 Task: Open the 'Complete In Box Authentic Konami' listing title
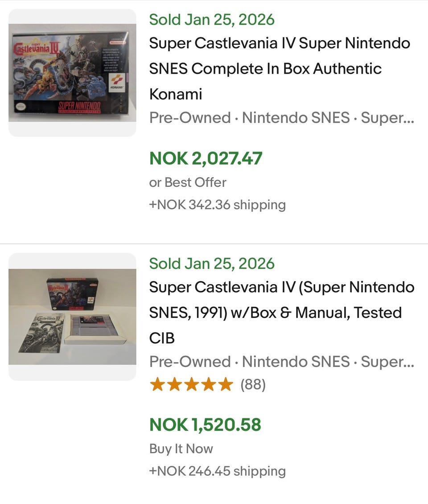pos(280,69)
